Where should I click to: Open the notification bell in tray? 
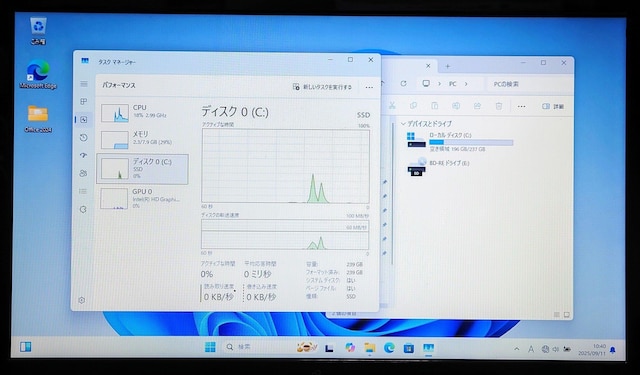tap(612, 350)
